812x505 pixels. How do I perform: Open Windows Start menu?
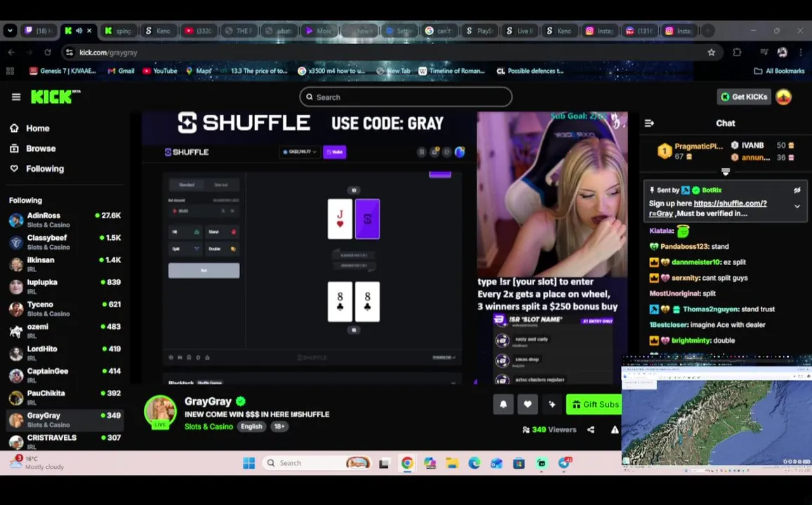[249, 463]
